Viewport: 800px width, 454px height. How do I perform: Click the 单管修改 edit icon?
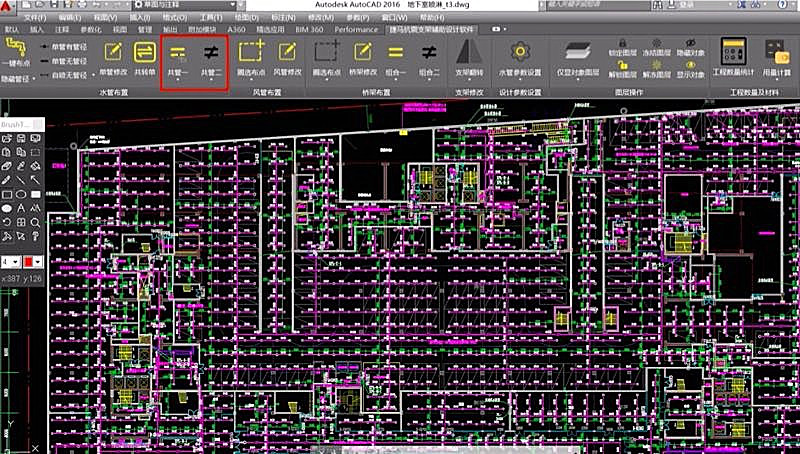point(113,52)
